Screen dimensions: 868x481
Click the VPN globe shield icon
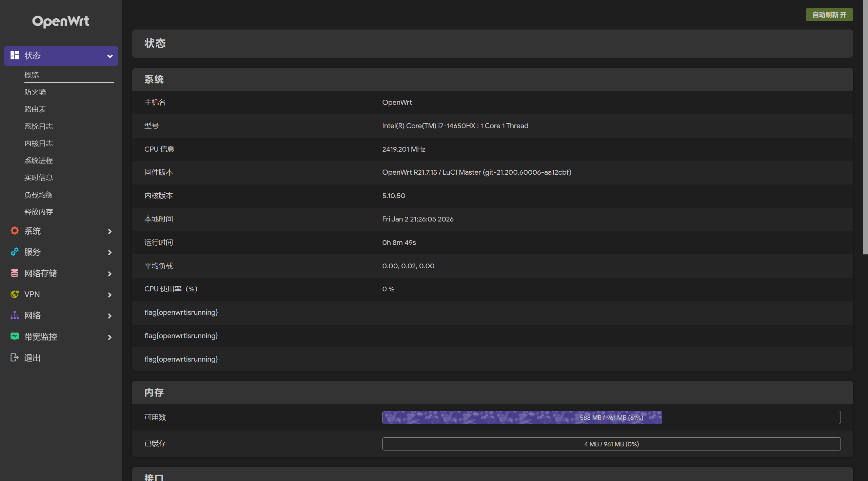click(15, 294)
